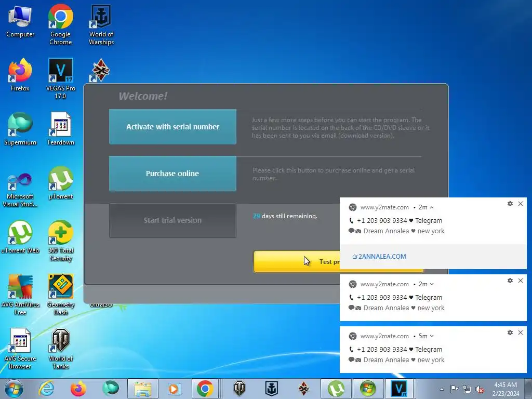Select Geometry Dash desktop shortcut
Screen dimensions: 532x399
[x=60, y=295]
